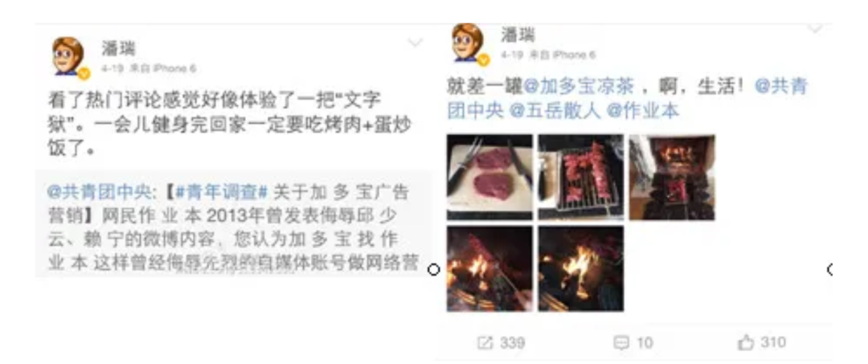Open the #青年调查# hashtag link

click(x=220, y=193)
